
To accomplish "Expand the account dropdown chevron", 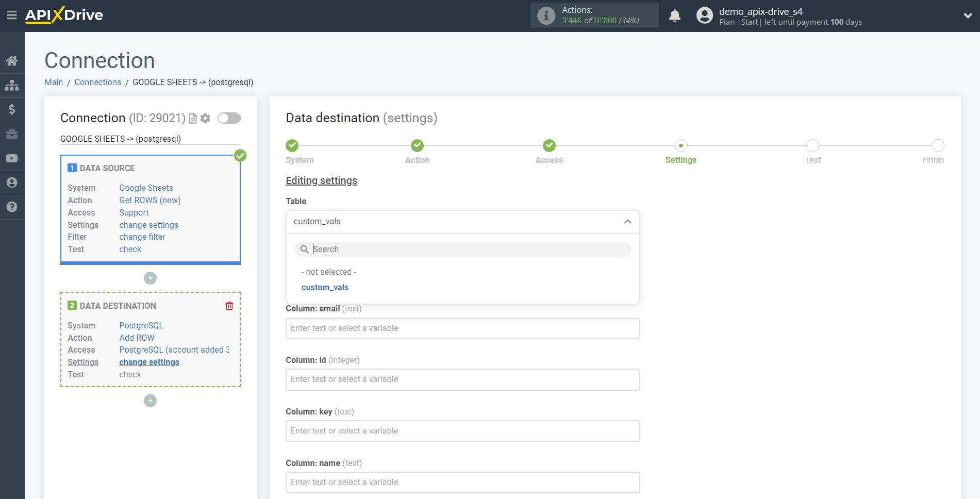I will 968,15.
